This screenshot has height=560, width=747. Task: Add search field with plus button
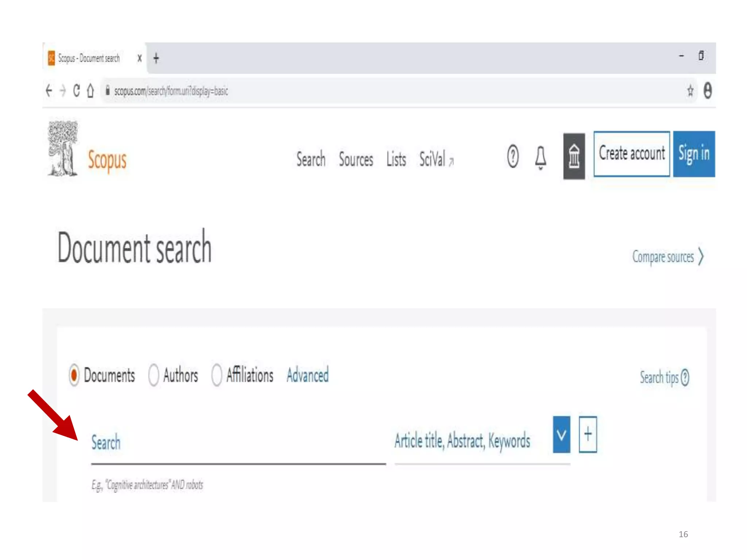tap(588, 435)
